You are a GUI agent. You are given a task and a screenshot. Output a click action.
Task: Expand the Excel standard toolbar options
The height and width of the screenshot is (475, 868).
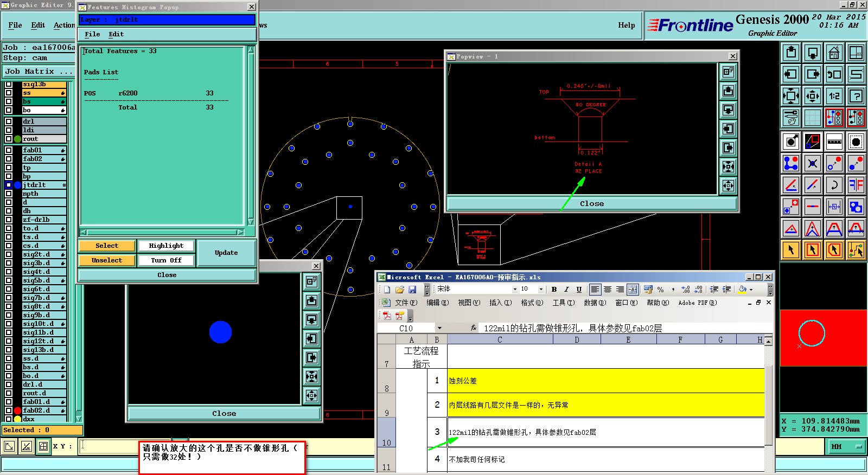coord(427,290)
